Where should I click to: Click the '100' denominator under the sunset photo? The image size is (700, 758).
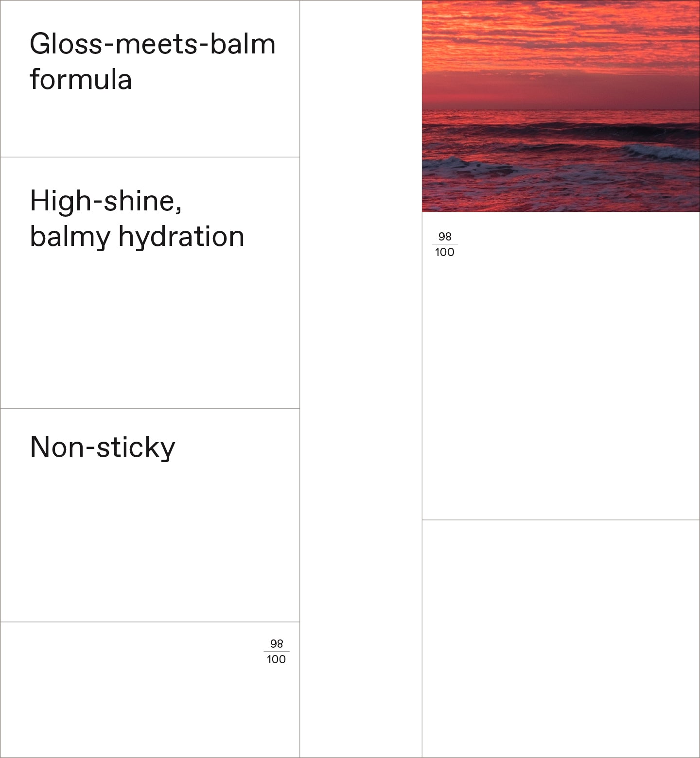coord(444,252)
